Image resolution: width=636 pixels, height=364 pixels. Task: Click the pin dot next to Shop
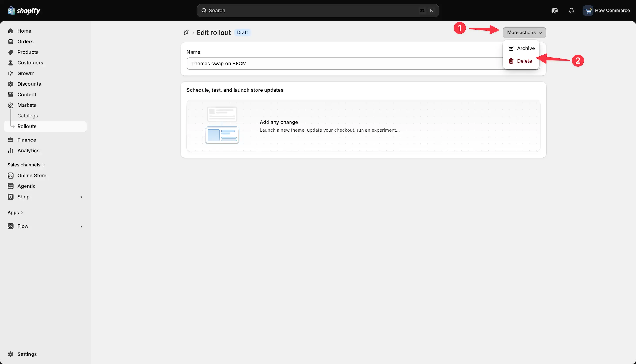81,197
